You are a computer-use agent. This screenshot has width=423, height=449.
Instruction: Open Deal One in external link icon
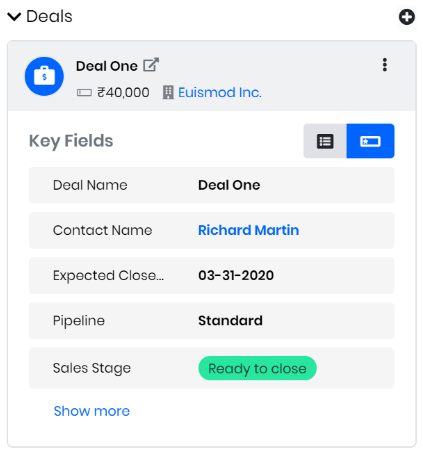151,65
